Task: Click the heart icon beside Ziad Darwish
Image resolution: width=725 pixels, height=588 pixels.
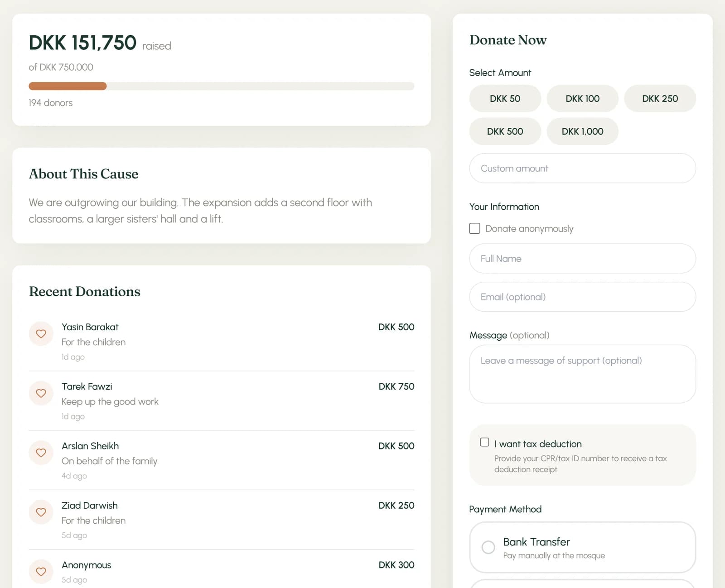Action: pyautogui.click(x=41, y=512)
